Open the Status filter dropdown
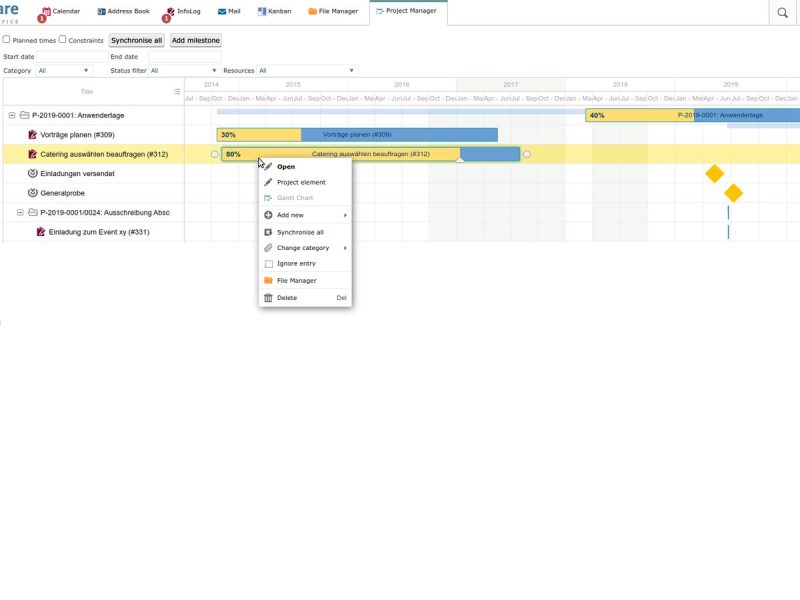 click(184, 70)
